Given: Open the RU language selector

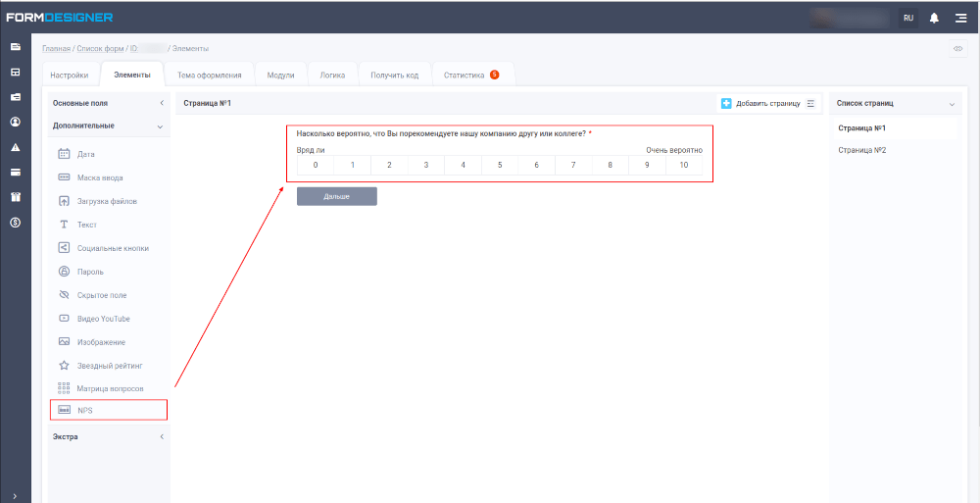Looking at the screenshot, I should 908,18.
